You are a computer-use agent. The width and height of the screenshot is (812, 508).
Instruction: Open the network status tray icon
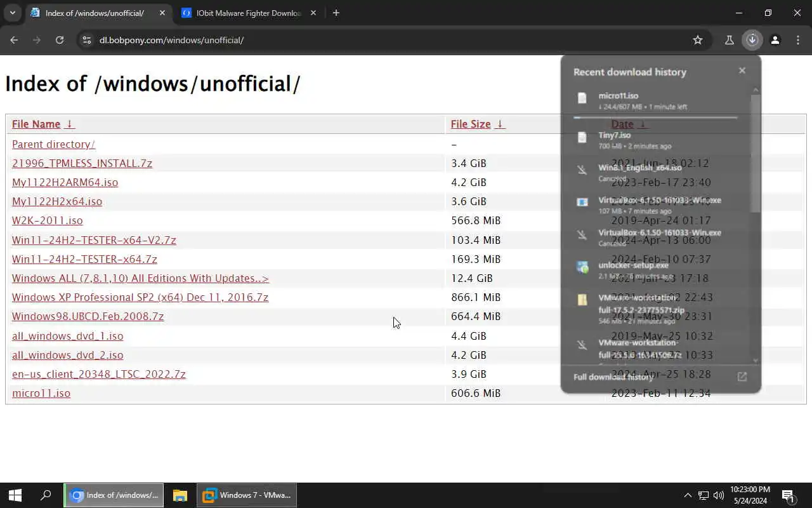tap(704, 495)
